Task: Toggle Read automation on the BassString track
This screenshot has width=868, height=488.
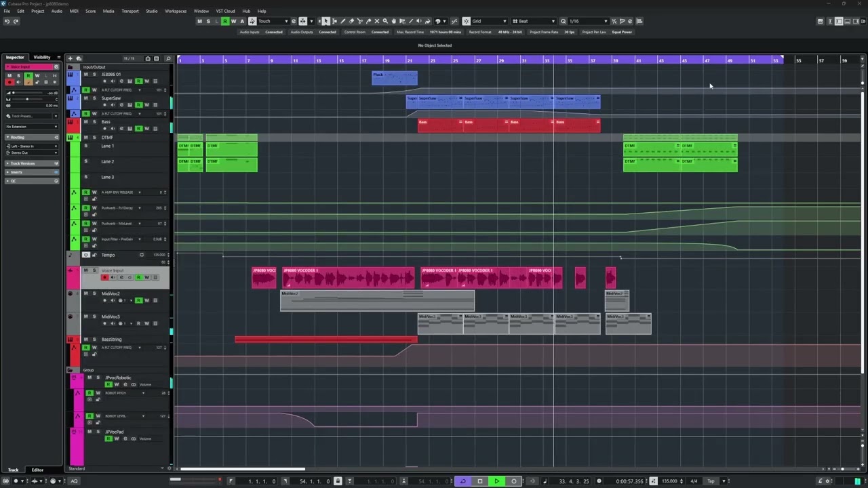Action: (x=86, y=348)
